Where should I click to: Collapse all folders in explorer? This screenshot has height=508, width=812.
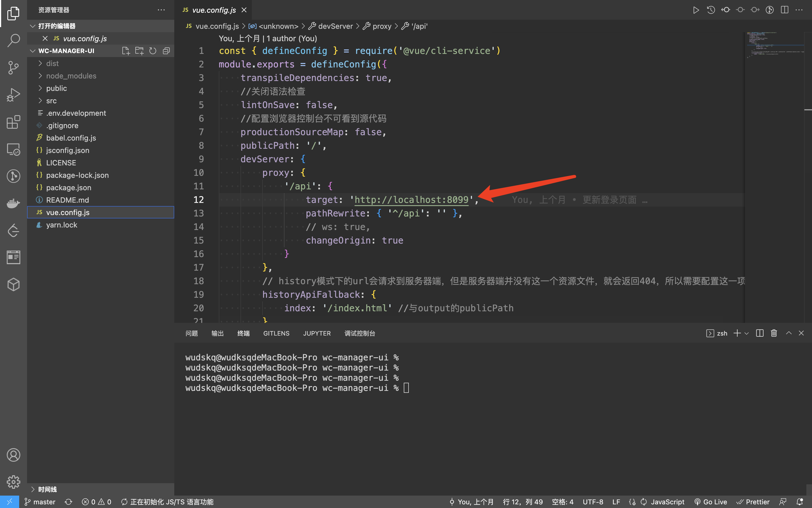coord(166,51)
